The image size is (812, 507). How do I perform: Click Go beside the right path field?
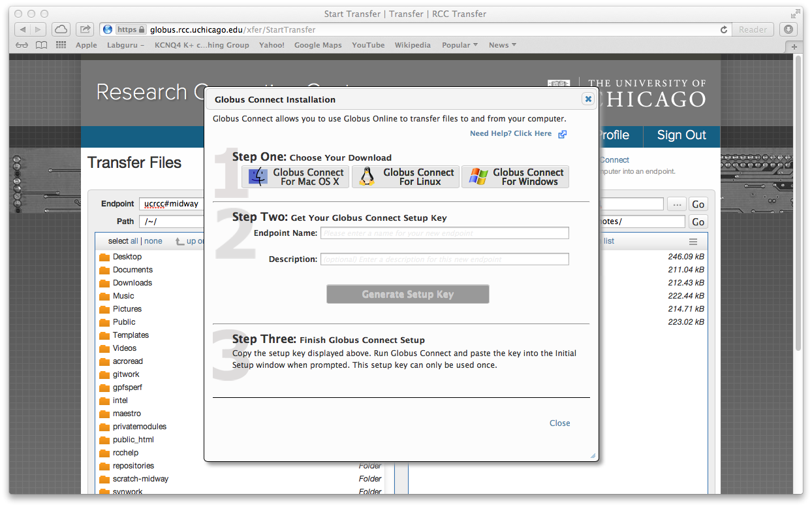coord(698,222)
